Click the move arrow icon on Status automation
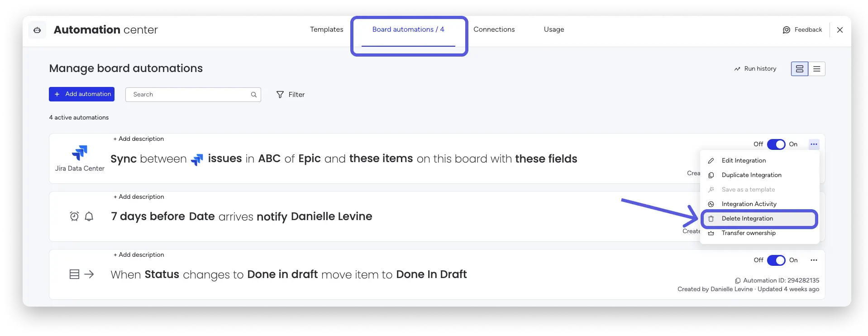The width and height of the screenshot is (868, 336). point(89,274)
